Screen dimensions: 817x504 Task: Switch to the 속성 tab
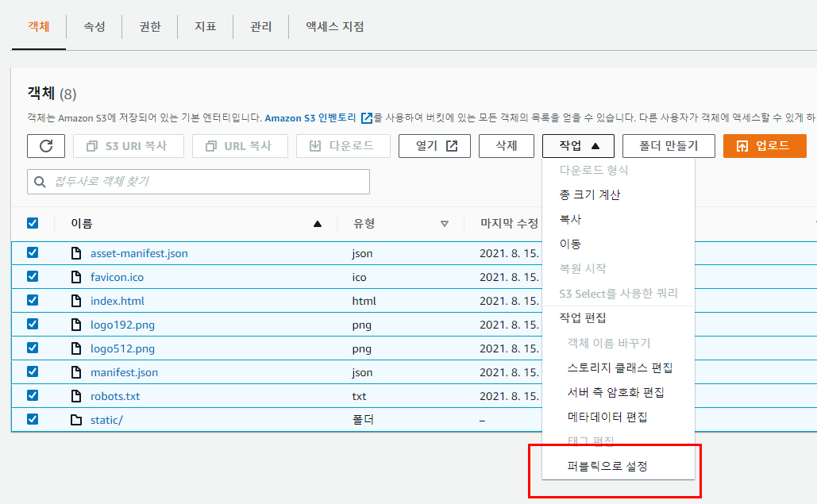tap(94, 26)
